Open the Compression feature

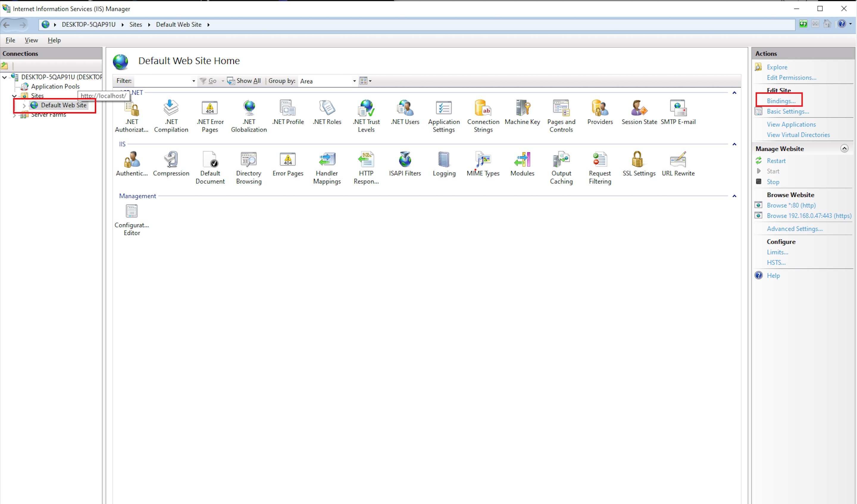(171, 164)
